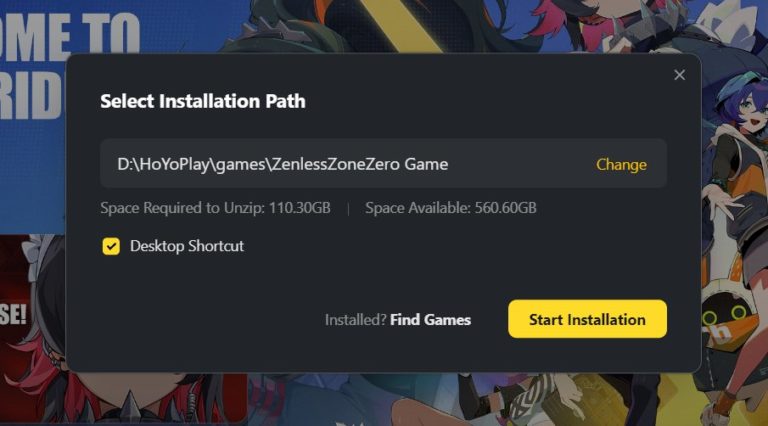The height and width of the screenshot is (426, 768).
Task: Click the Installed? prompt text
Action: pyautogui.click(x=356, y=320)
